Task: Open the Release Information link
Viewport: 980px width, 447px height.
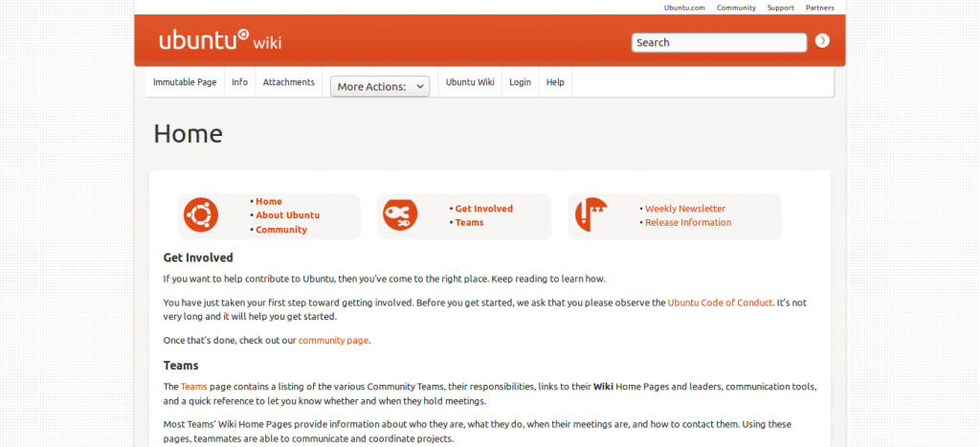Action: [688, 223]
